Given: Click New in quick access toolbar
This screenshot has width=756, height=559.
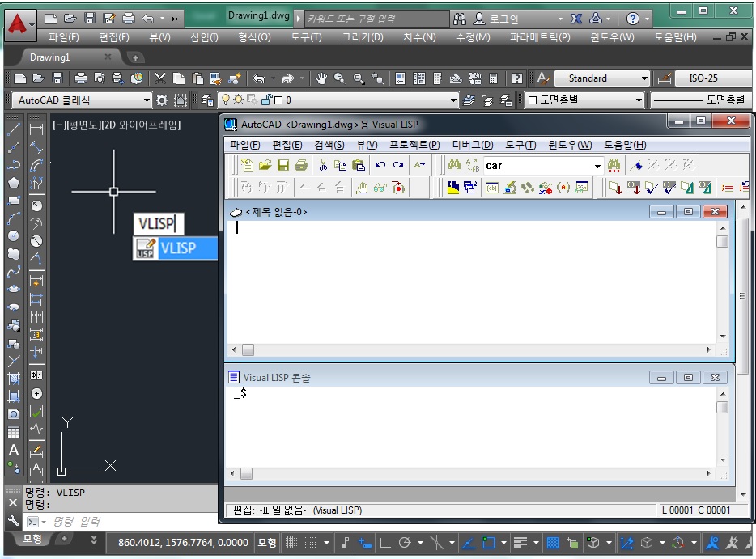Looking at the screenshot, I should (x=51, y=19).
